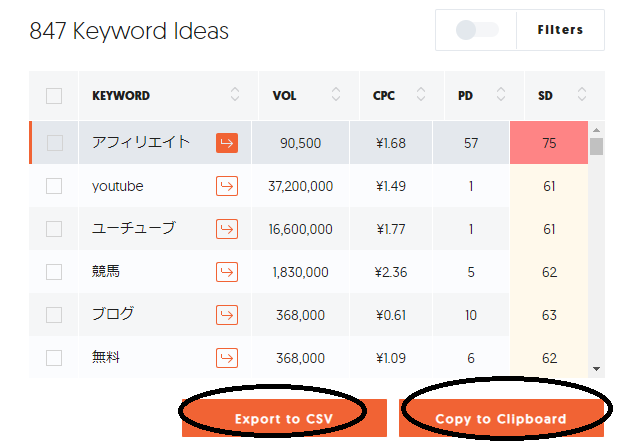The height and width of the screenshot is (444, 630).
Task: Check the box for 競馬 row
Action: click(x=54, y=272)
